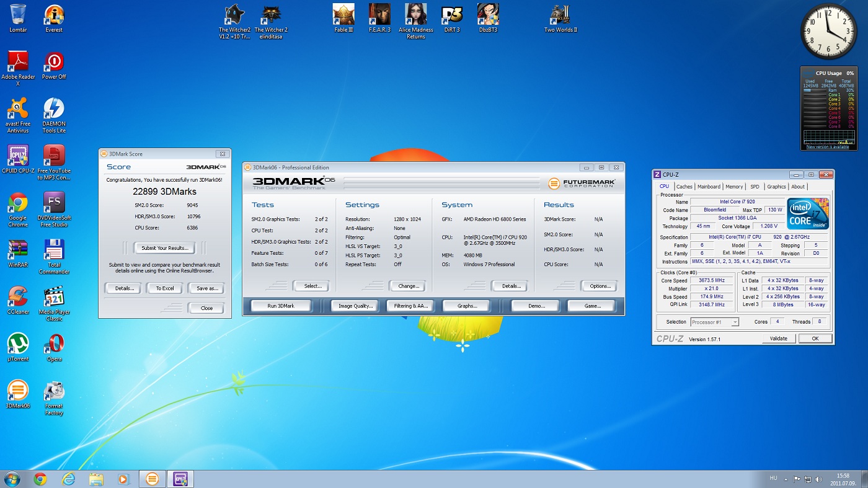Screen dimensions: 868x488
Task: Click the New version is available link
Action: [828, 147]
